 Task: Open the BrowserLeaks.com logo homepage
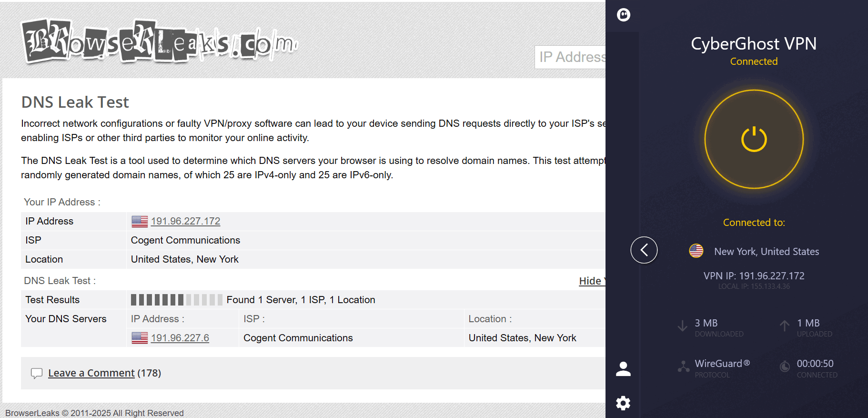click(x=160, y=41)
